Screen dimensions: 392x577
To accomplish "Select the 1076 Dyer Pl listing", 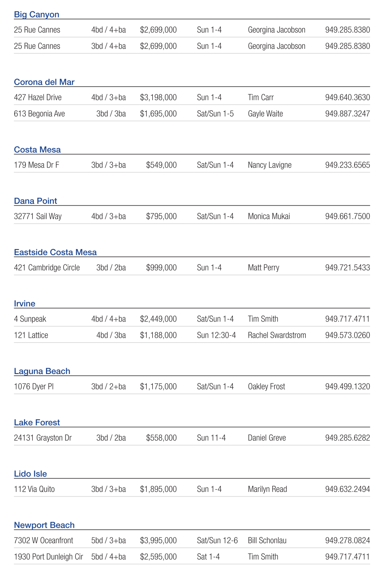I will [34, 387].
